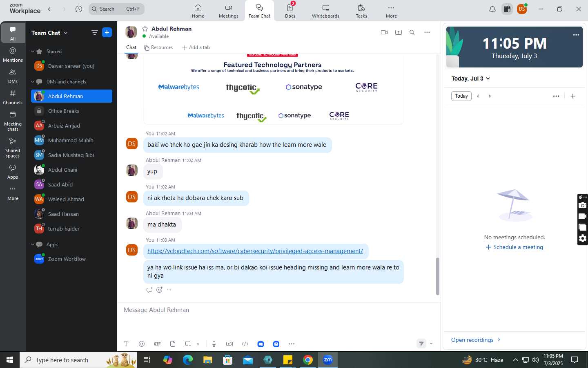Open the Team Chat header dropdown

(49, 33)
